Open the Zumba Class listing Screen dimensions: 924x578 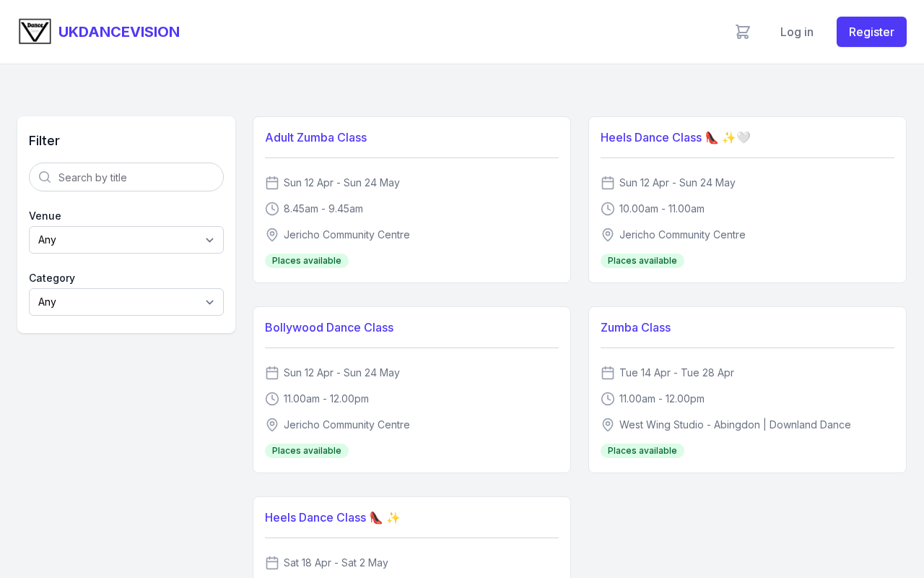pyautogui.click(x=635, y=327)
